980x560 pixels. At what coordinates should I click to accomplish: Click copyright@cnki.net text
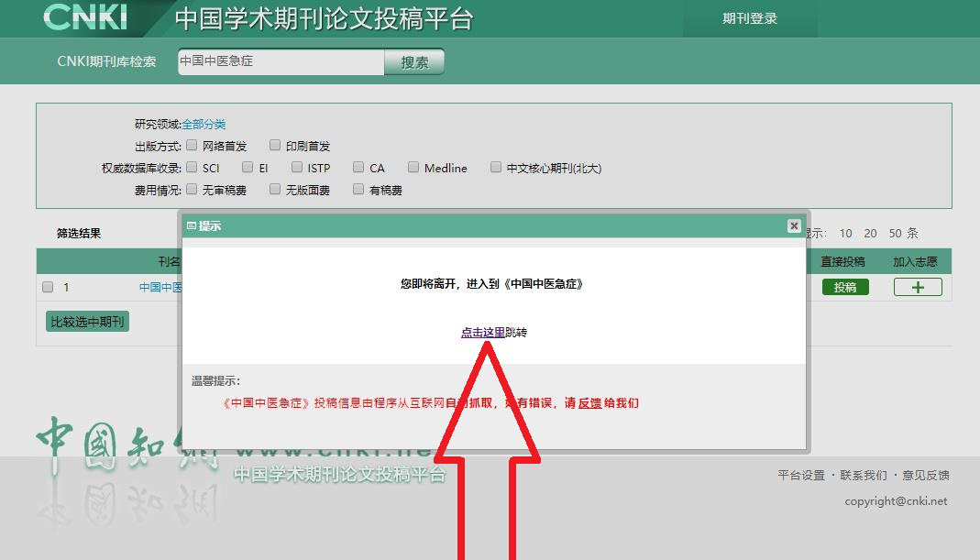coord(896,501)
